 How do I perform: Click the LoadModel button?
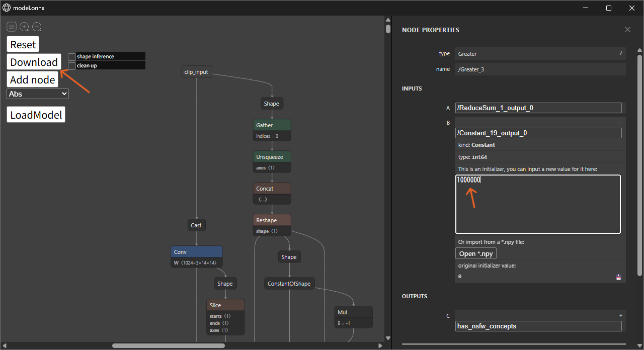(36, 115)
